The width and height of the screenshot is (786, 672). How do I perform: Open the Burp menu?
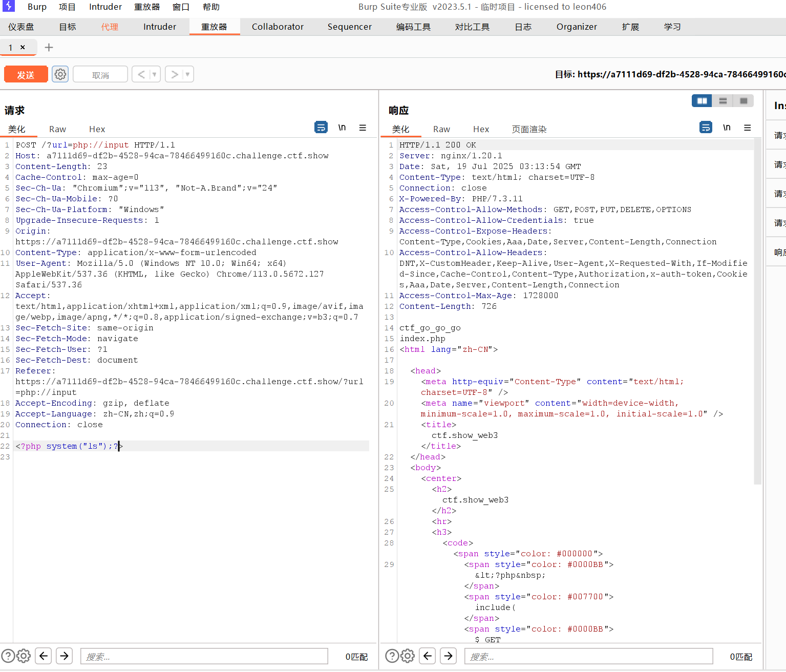[x=37, y=7]
